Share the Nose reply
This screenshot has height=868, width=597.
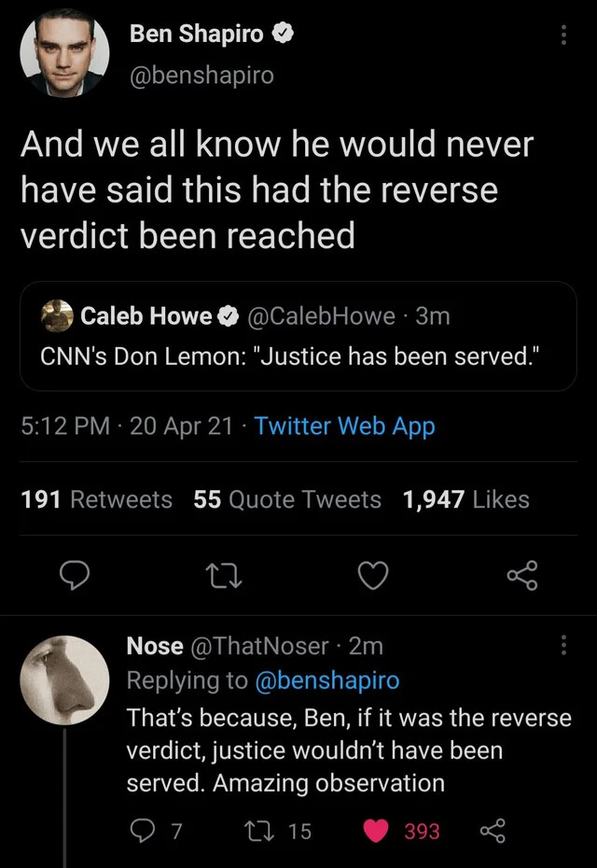point(491,831)
